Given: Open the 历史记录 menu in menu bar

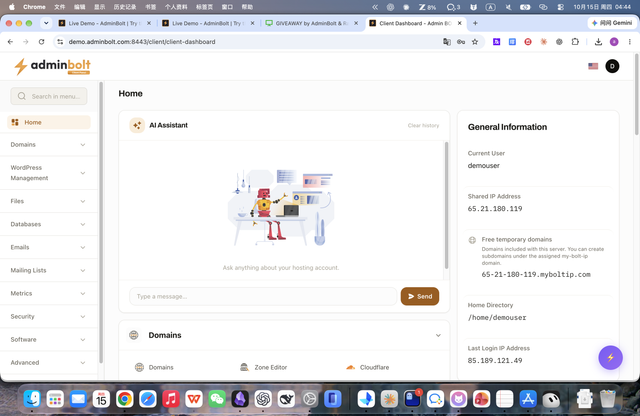Looking at the screenshot, I should point(124,7).
